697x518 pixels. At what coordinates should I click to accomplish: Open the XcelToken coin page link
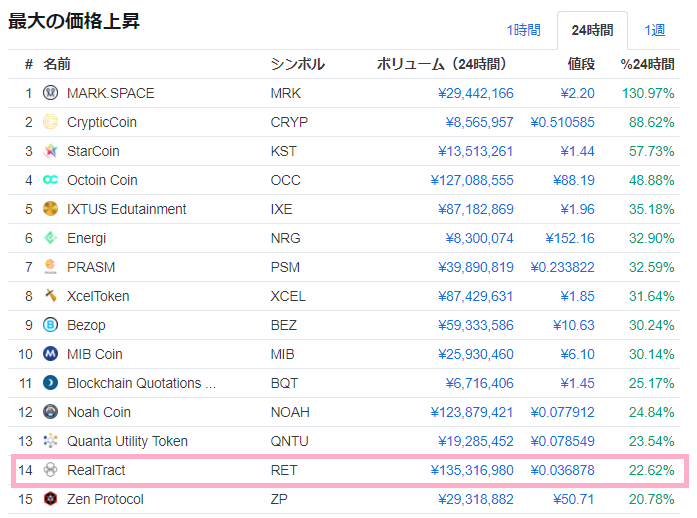(x=98, y=296)
